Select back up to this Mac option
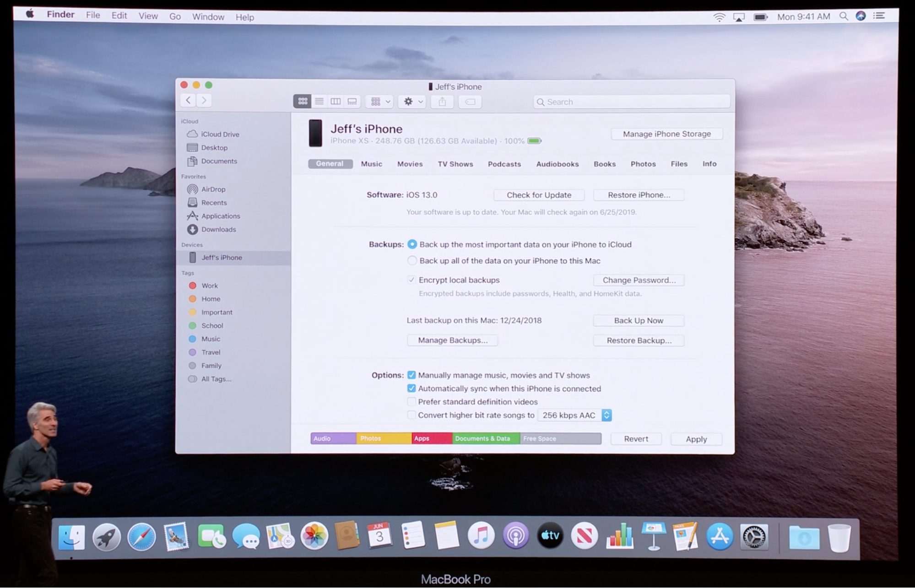This screenshot has height=588, width=915. [412, 261]
